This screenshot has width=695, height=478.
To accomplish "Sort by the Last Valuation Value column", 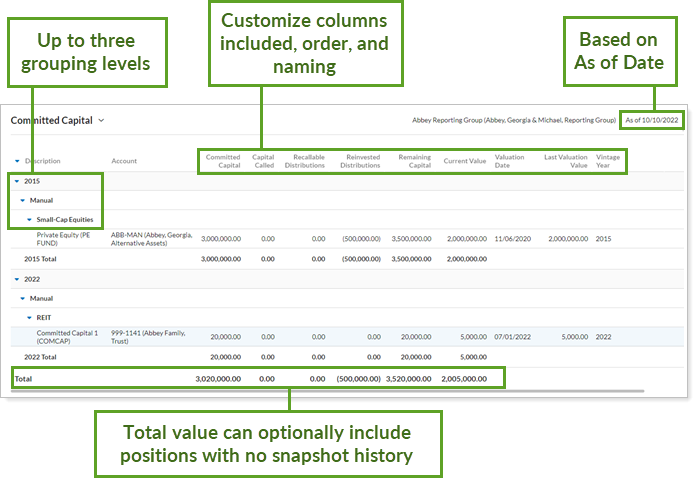I will coord(564,161).
